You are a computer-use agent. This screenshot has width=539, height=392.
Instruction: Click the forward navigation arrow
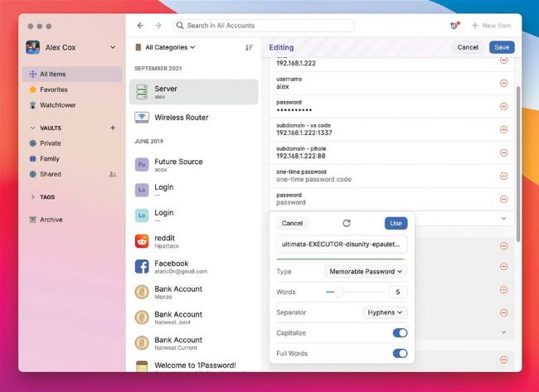(x=158, y=26)
